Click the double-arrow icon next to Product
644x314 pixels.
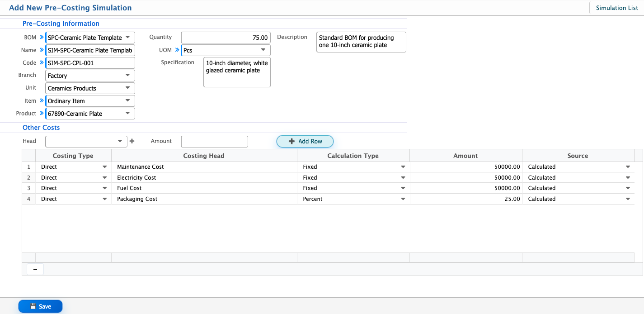tap(42, 114)
